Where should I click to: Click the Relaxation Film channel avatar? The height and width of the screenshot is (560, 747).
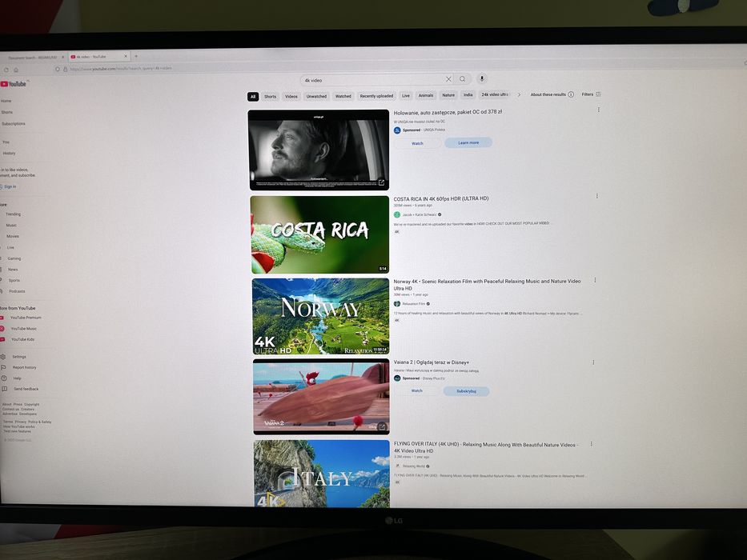(397, 304)
